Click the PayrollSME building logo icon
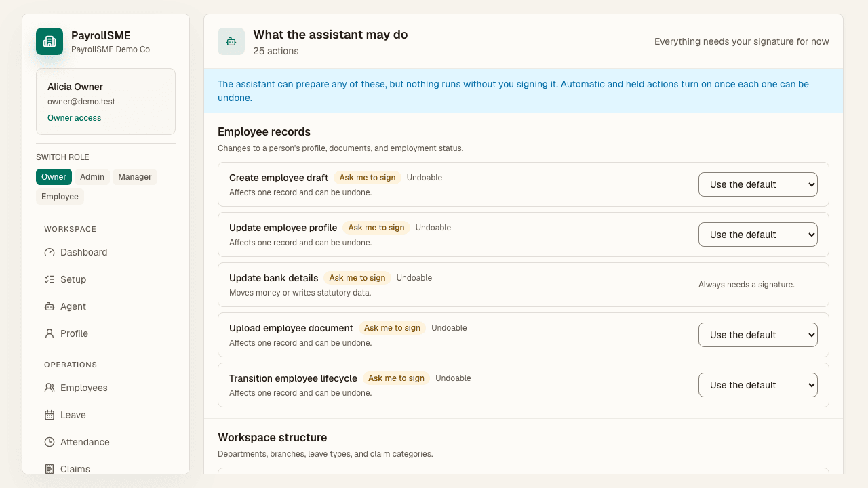Screen dimensions: 868x488 [50, 41]
